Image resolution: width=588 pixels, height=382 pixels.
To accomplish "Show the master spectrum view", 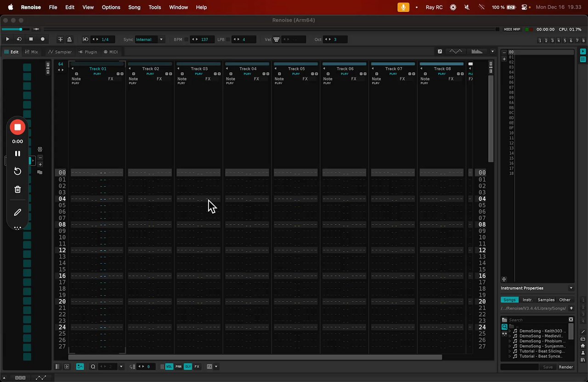I will click(x=478, y=51).
